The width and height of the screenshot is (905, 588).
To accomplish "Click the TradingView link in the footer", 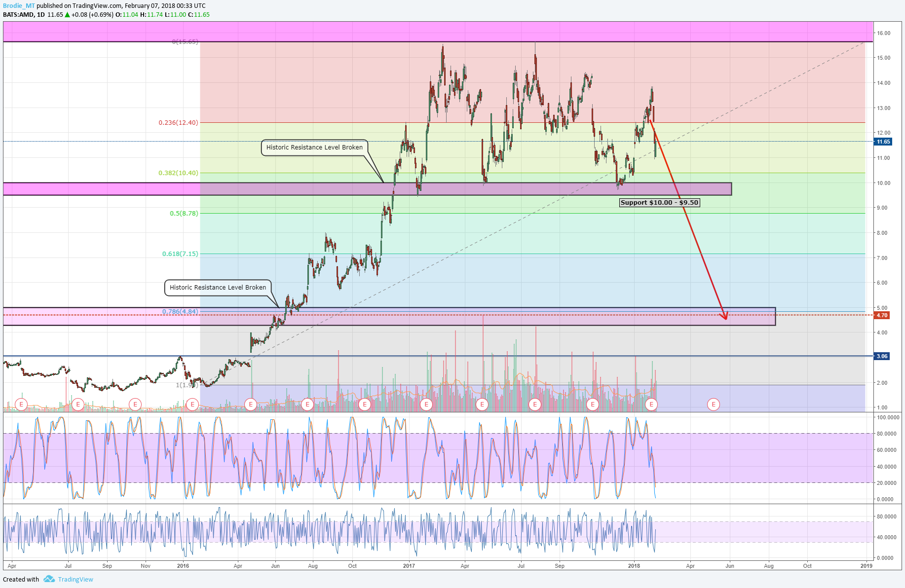I will pos(75,579).
